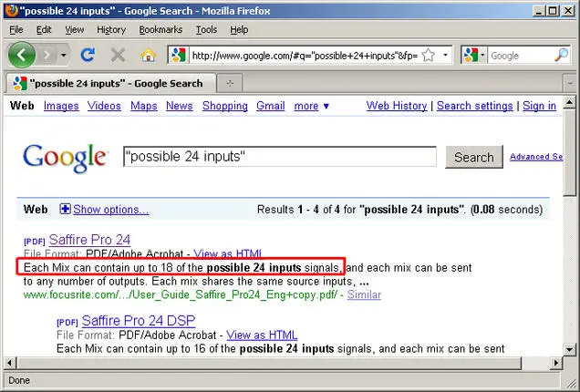Open the Saffire Pro 24 result

pos(89,240)
